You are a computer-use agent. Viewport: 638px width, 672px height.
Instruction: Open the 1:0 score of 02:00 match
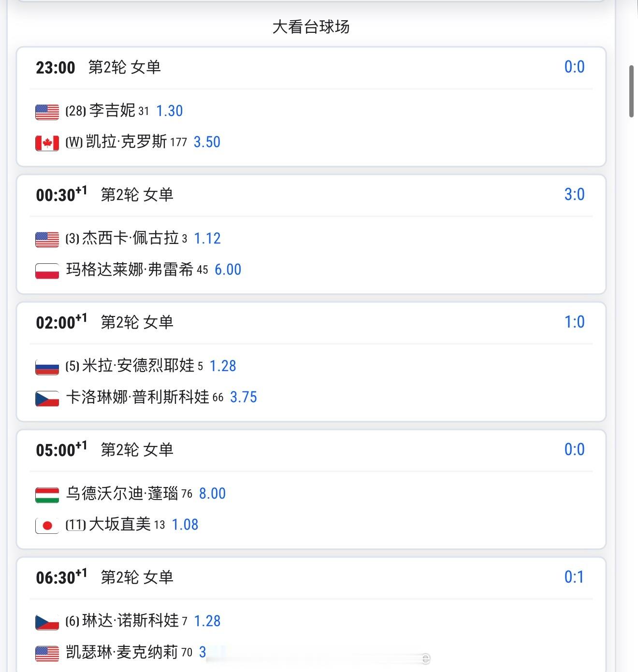pyautogui.click(x=574, y=322)
